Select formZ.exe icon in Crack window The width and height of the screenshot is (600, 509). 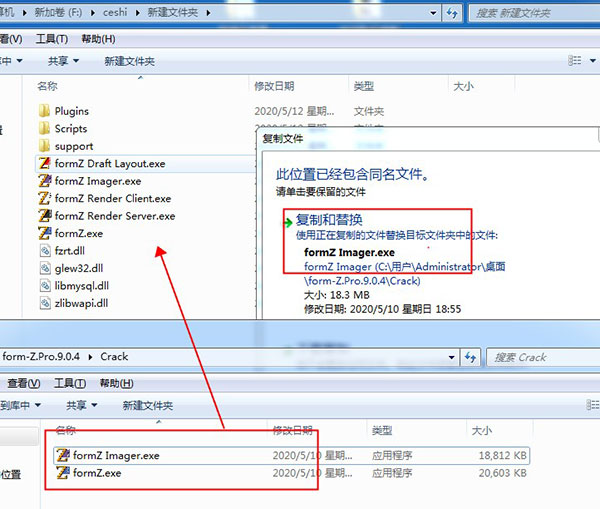tap(63, 473)
